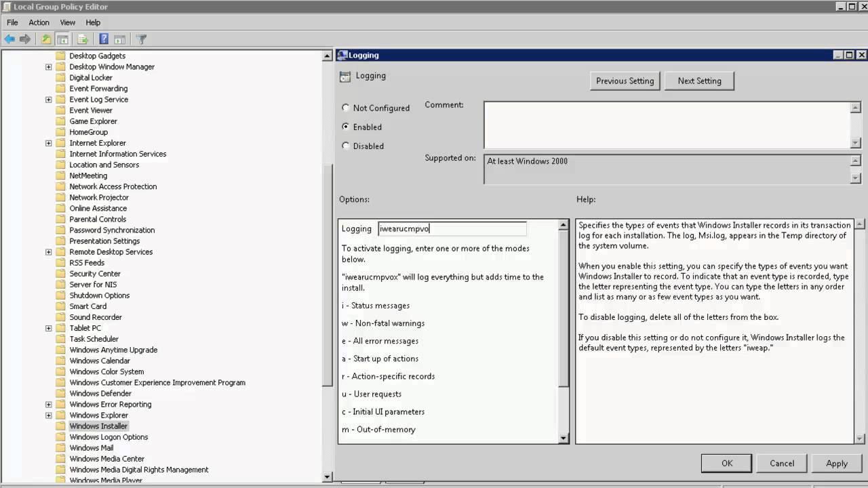Click the Apply button

(836, 464)
